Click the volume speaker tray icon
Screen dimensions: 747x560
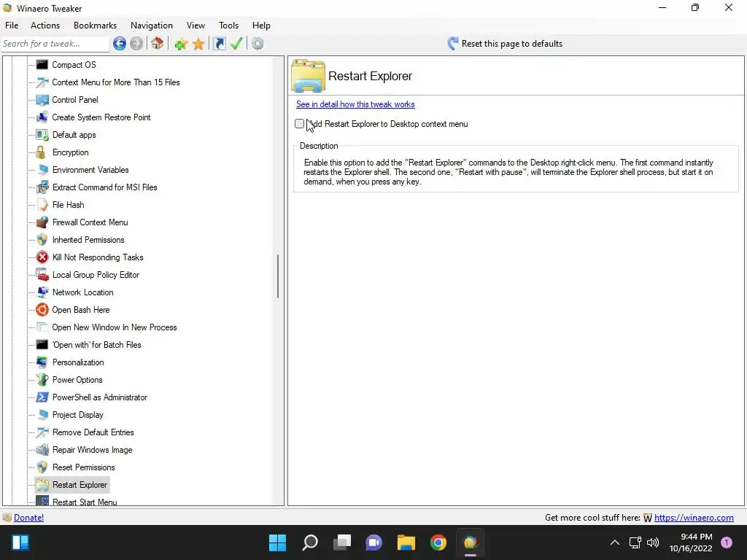(x=653, y=542)
